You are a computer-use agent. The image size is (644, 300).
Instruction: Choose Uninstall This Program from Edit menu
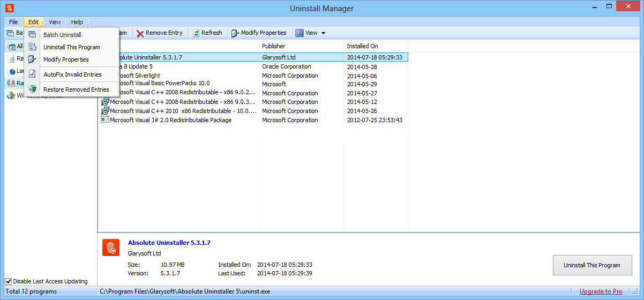(72, 47)
